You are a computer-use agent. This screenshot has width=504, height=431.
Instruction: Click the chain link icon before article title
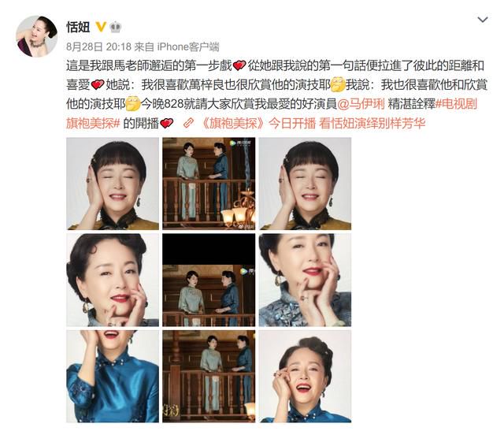tap(188, 123)
